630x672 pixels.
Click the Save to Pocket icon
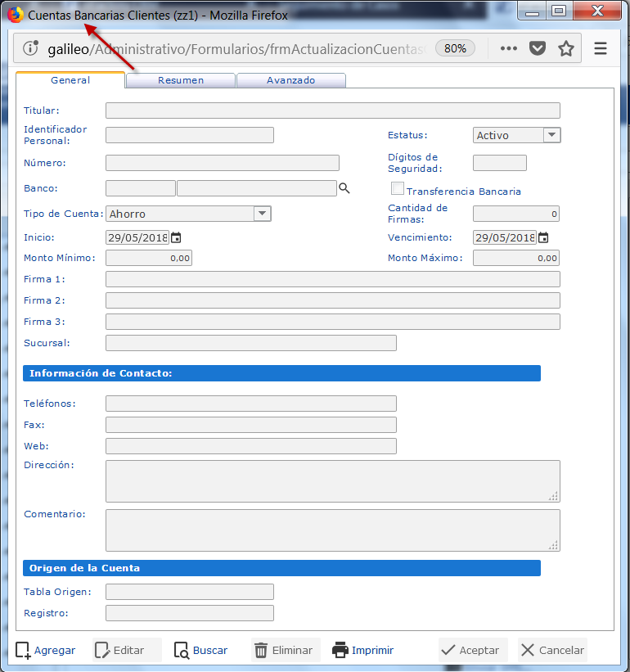pos(537,48)
